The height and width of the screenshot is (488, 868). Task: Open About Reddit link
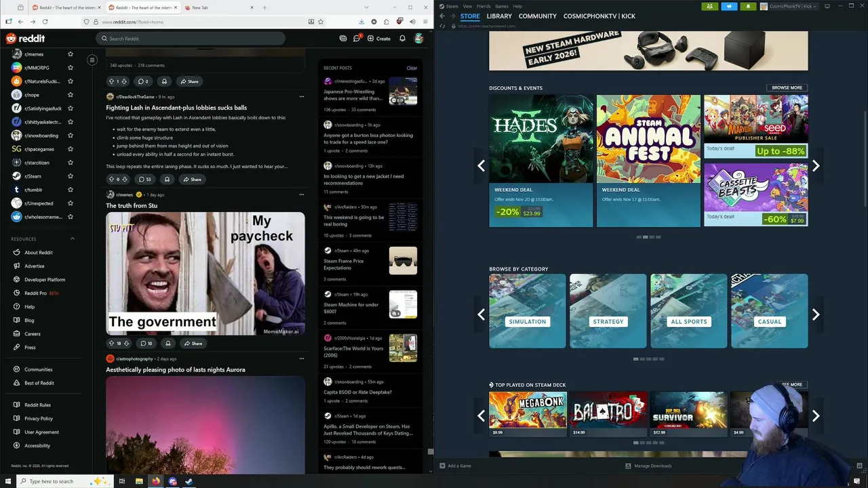(38, 252)
